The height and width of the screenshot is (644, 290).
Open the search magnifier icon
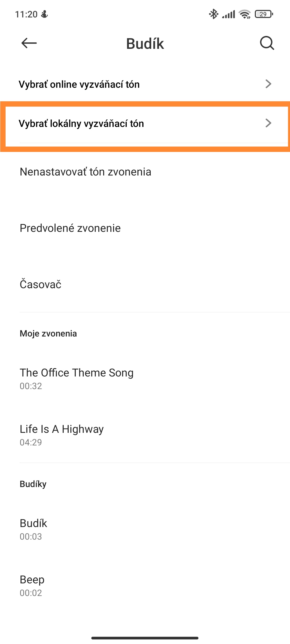pos(267,43)
